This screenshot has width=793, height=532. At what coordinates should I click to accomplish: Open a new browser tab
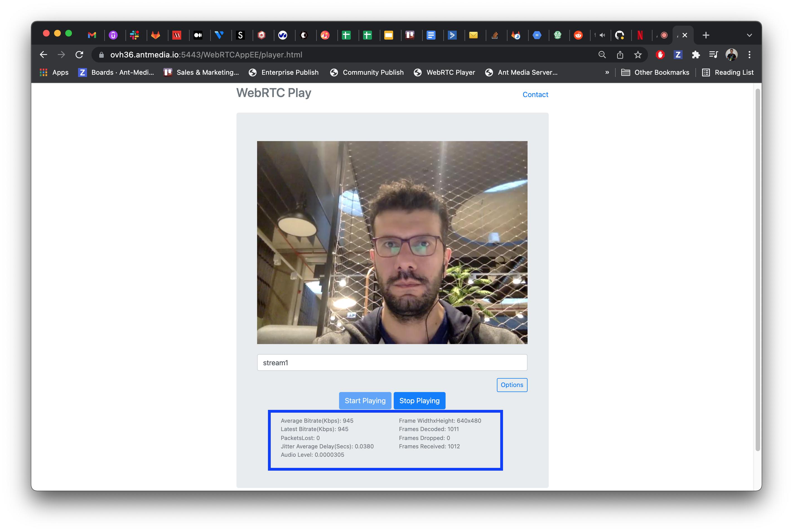(706, 35)
